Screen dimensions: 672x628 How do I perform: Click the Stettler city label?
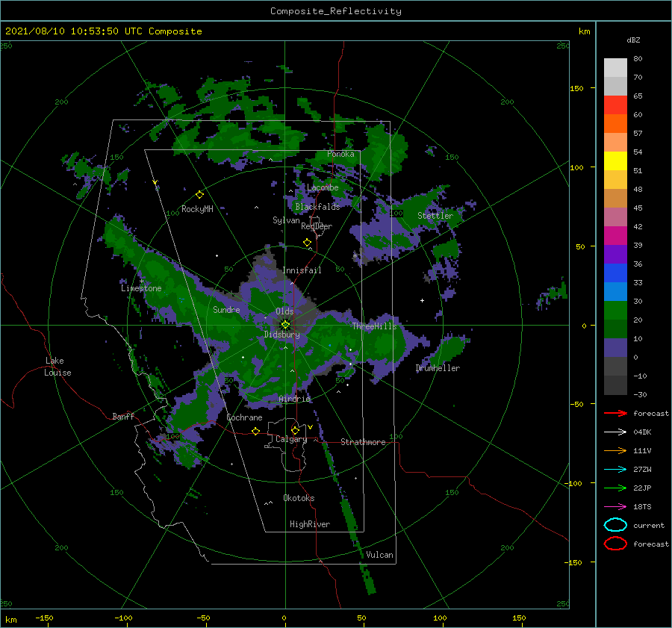435,216
